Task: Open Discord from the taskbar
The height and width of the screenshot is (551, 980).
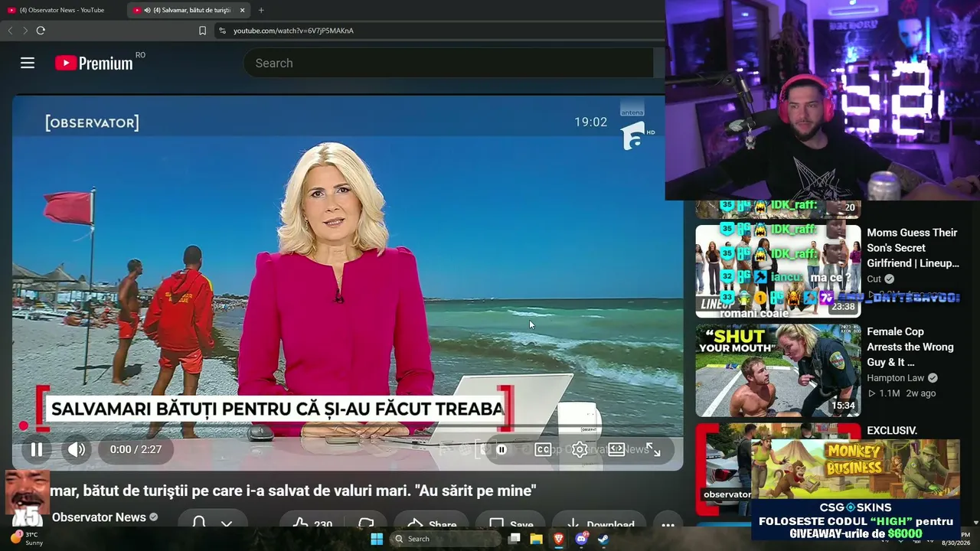Action: tap(581, 539)
